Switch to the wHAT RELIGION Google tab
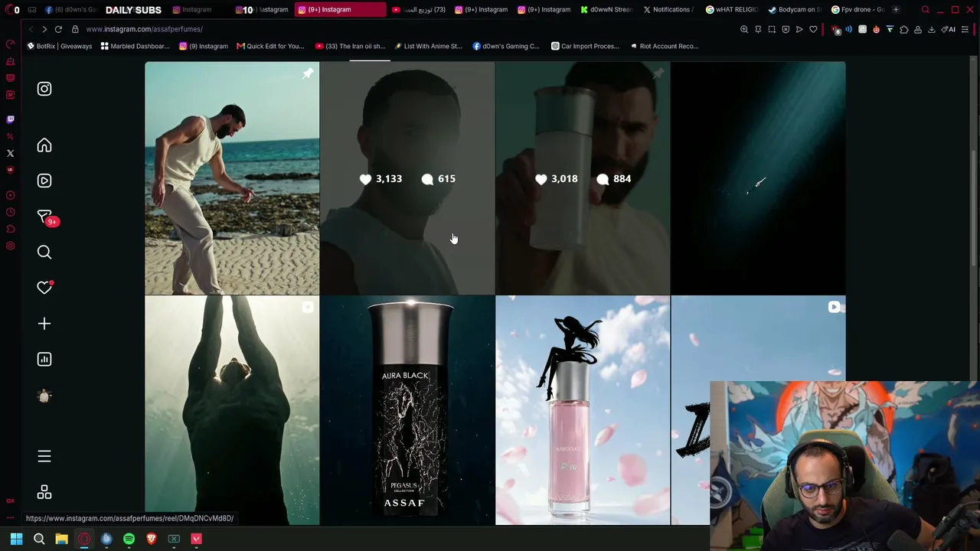 731,10
